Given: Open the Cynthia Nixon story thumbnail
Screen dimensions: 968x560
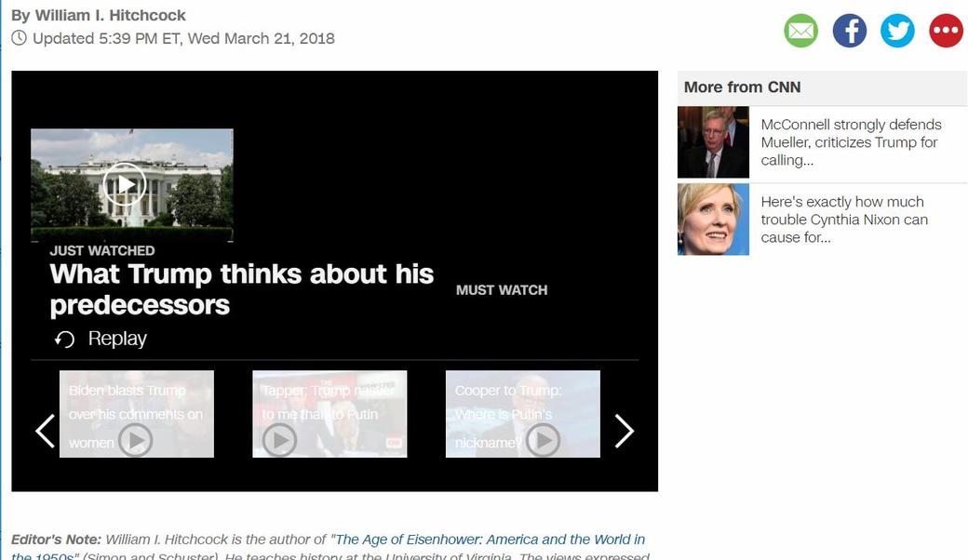Looking at the screenshot, I should pyautogui.click(x=713, y=219).
